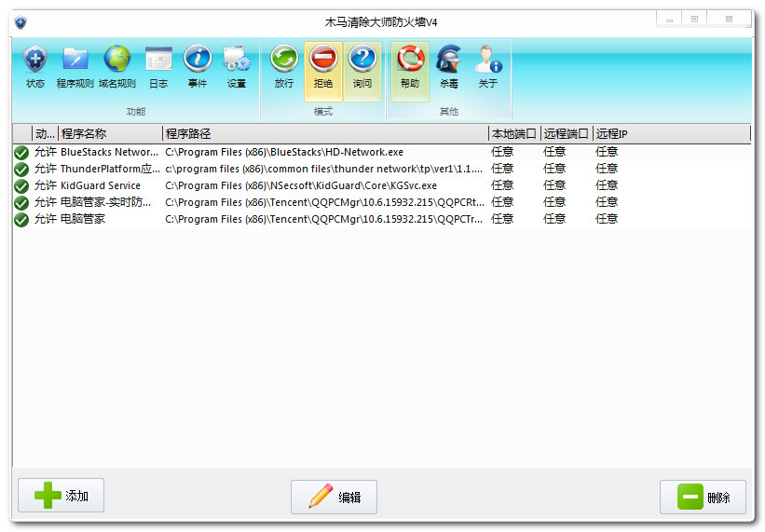Image resolution: width=765 pixels, height=532 pixels.
Task: Select 拒绝 deny mode
Action: click(x=323, y=72)
